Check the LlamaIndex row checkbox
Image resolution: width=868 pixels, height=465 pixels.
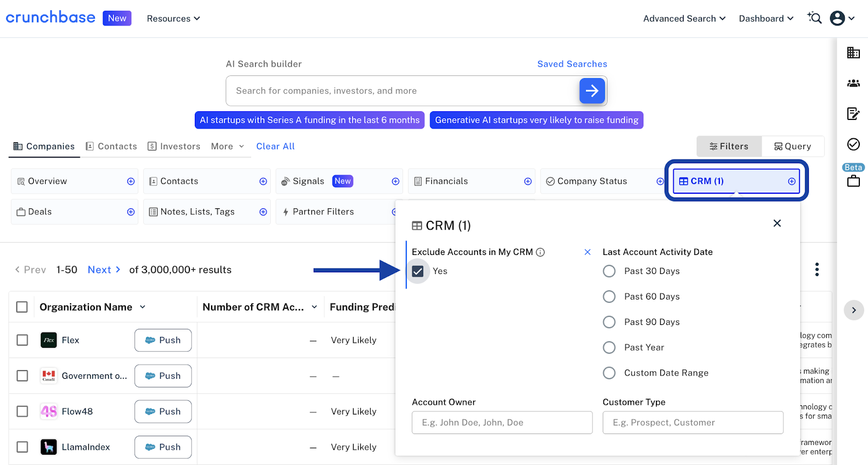click(x=22, y=447)
